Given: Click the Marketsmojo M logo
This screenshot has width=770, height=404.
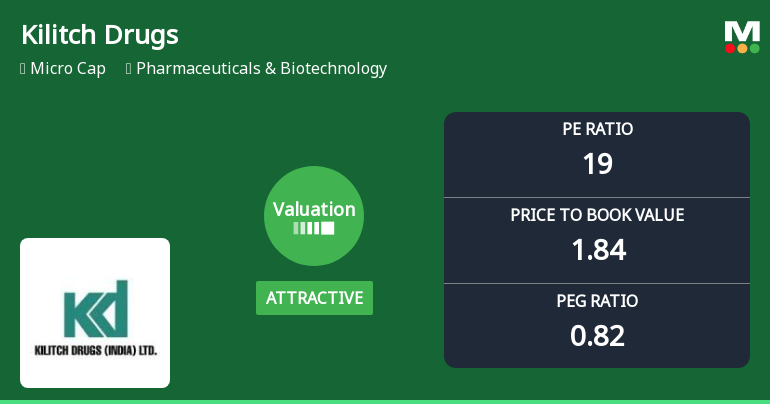Looking at the screenshot, I should [742, 30].
